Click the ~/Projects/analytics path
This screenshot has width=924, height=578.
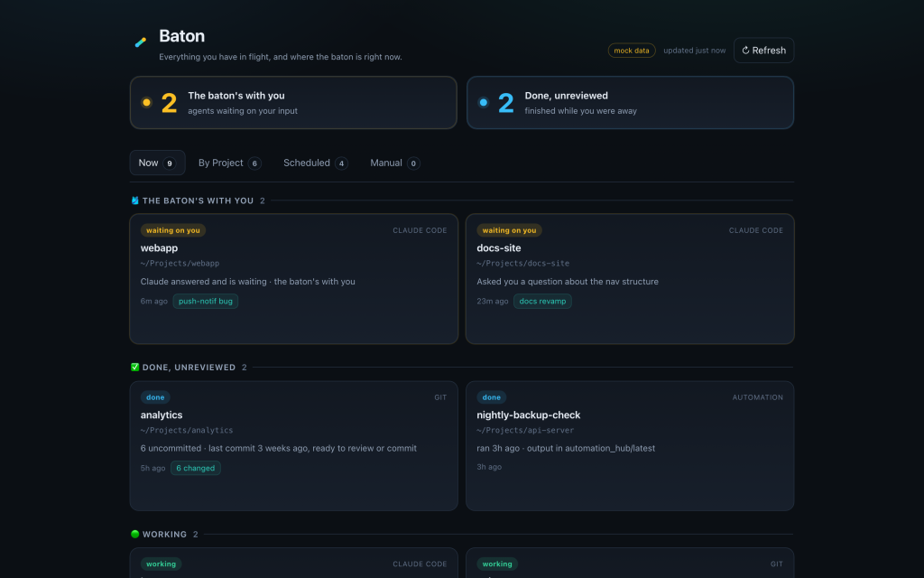tap(186, 430)
